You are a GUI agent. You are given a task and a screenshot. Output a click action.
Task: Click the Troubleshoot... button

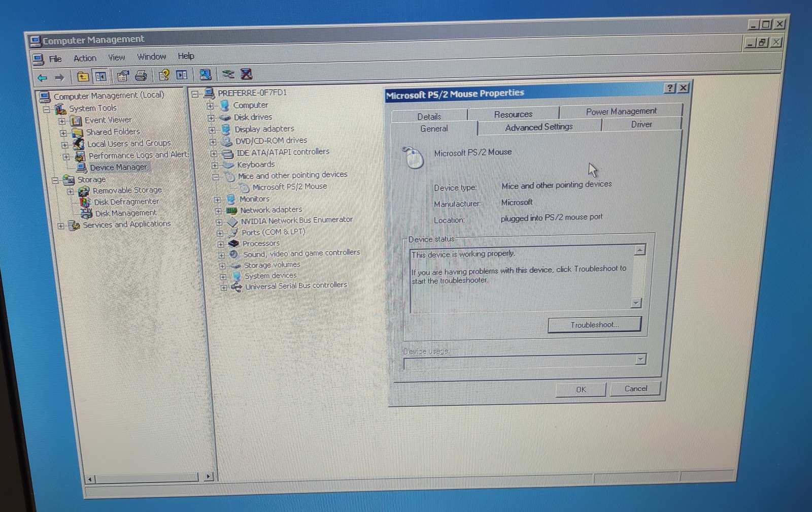click(594, 325)
